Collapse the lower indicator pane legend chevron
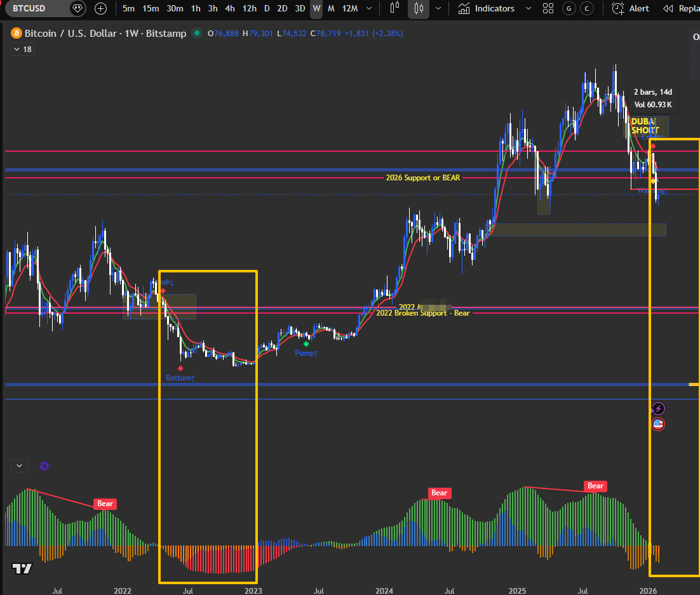Image resolution: width=700 pixels, height=595 pixels. pyautogui.click(x=19, y=465)
